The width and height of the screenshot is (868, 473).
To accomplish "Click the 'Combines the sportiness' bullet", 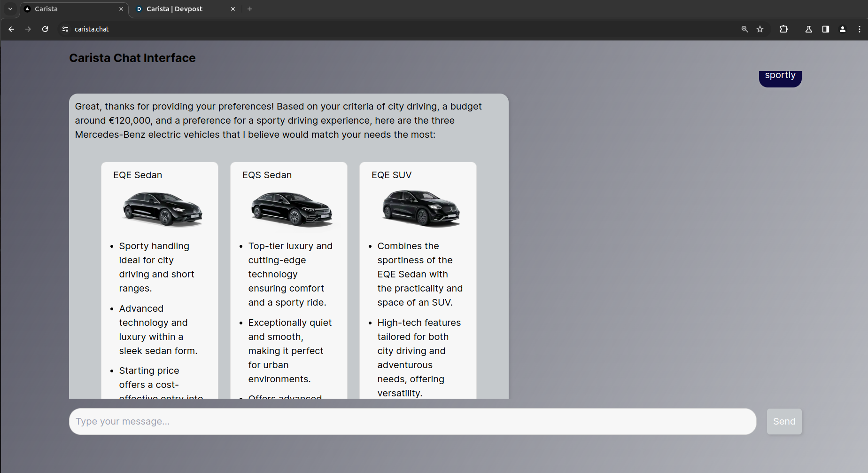I will pyautogui.click(x=420, y=274).
